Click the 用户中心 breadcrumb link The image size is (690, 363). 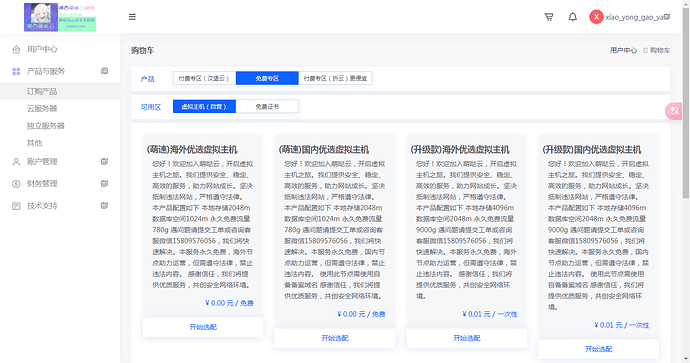coord(623,50)
